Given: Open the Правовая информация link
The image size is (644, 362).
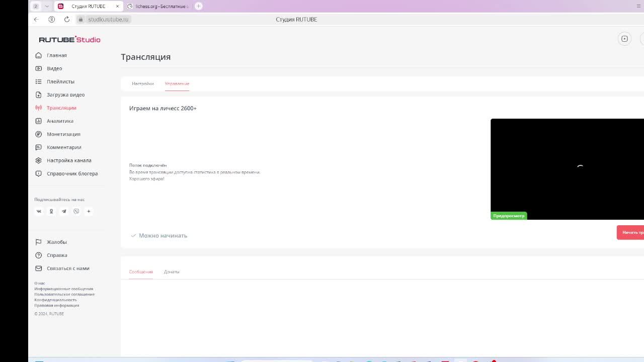Looking at the screenshot, I should (57, 305).
